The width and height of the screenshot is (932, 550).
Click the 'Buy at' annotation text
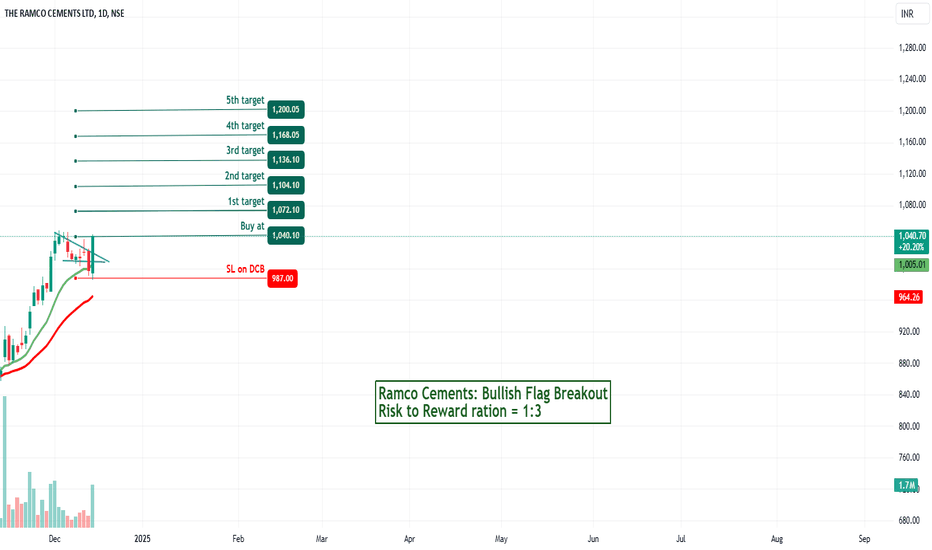(x=252, y=226)
